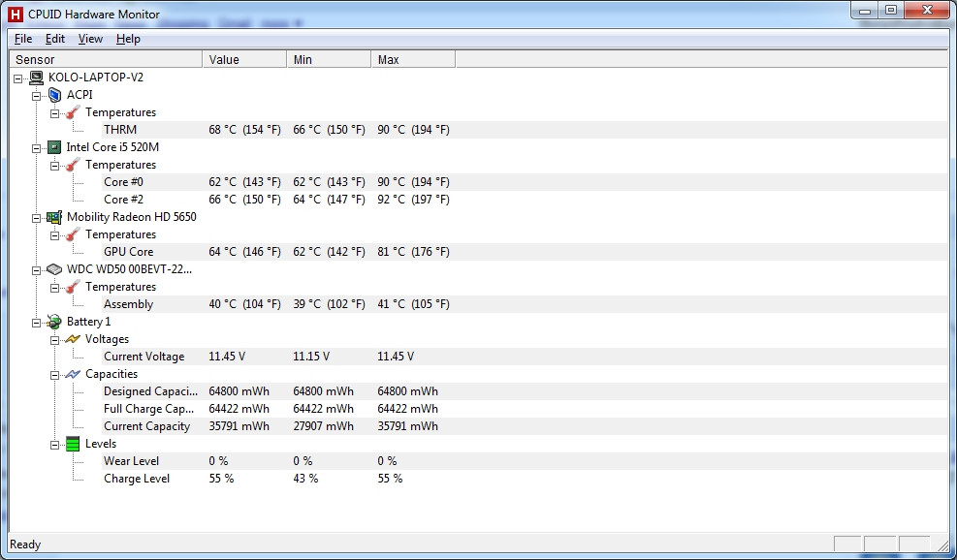This screenshot has width=957, height=560.
Task: Click the Current Capacity min 27907 mWh
Action: tap(323, 426)
